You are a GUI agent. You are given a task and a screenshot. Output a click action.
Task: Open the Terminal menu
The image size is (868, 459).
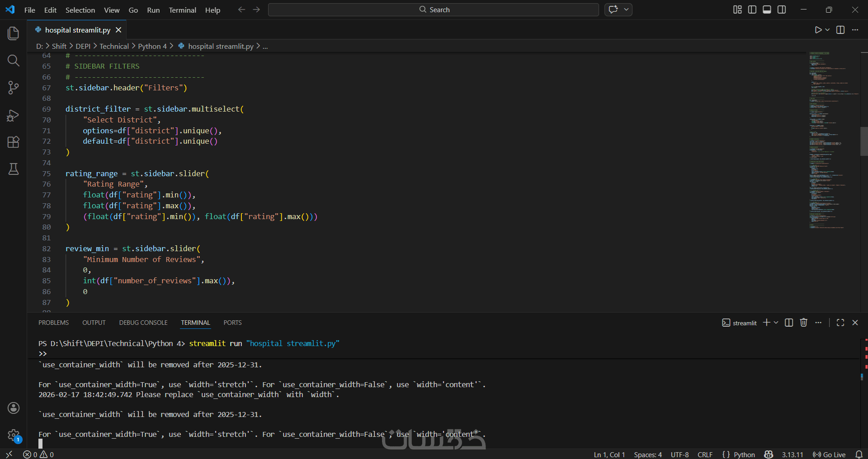pyautogui.click(x=182, y=10)
